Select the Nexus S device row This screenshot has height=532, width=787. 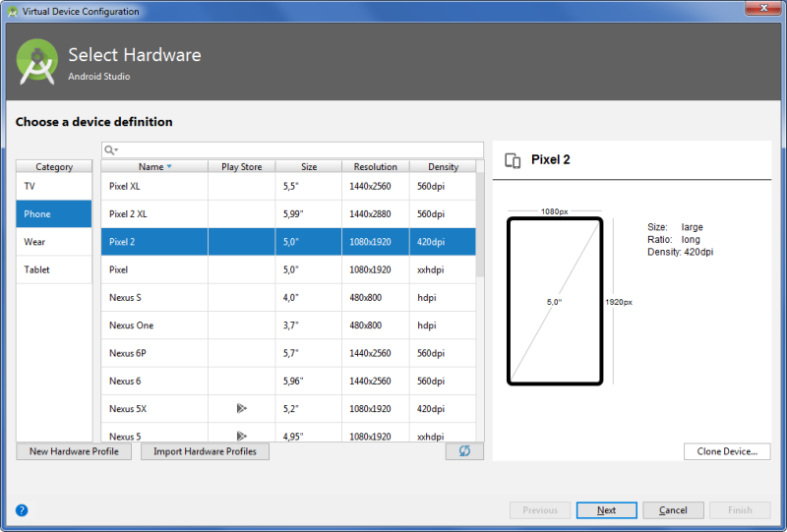coord(288,298)
